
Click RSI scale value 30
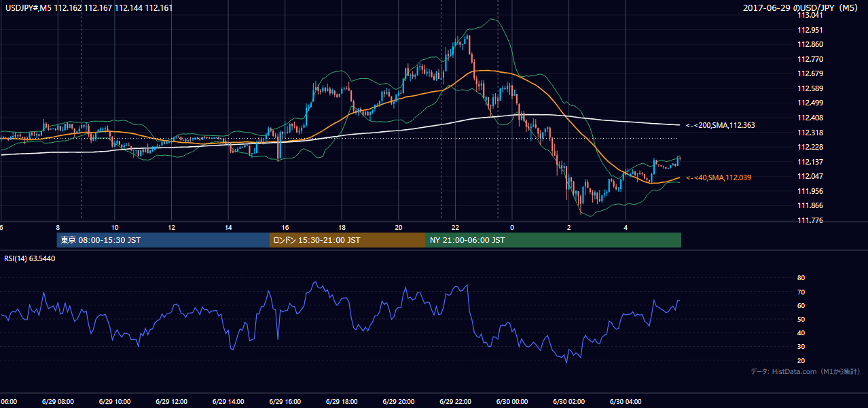click(801, 347)
